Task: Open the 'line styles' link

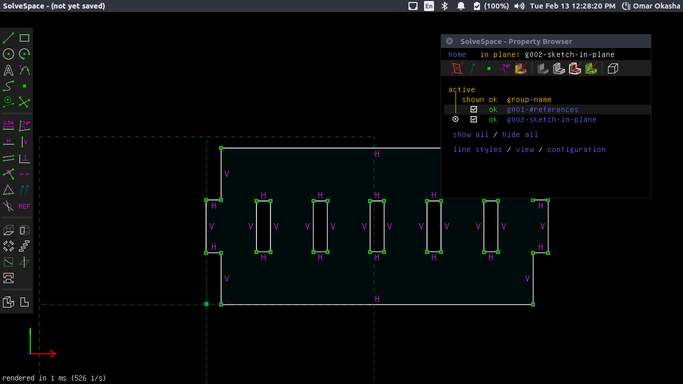Action: click(x=477, y=149)
